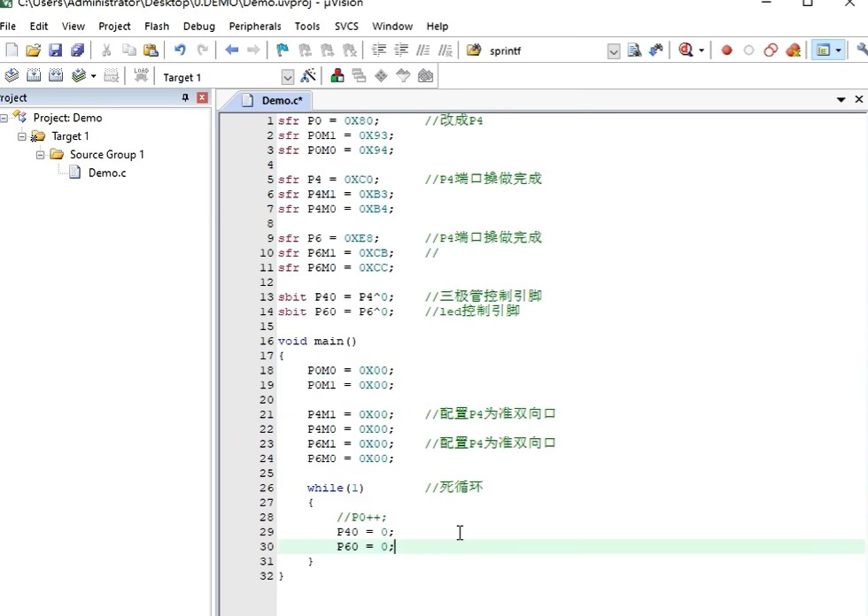Select Source Group 1 folder in the tree
Screen dimensions: 868x616
[107, 155]
